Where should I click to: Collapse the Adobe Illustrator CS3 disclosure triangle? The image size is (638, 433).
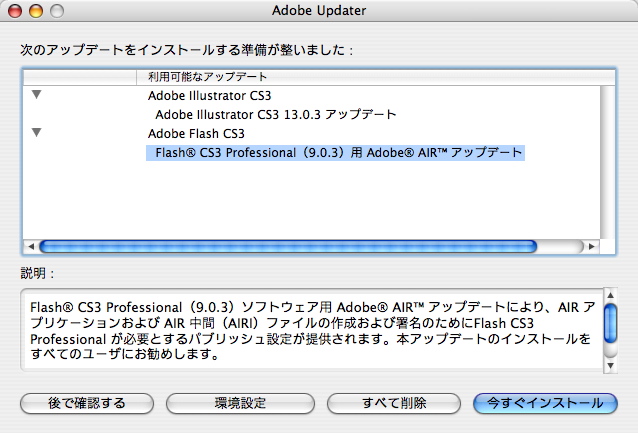[37, 95]
